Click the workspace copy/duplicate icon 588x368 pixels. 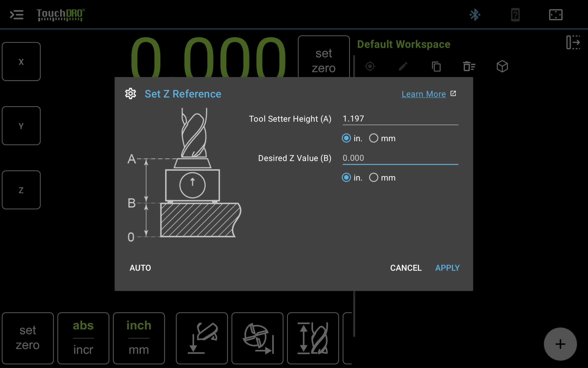436,66
